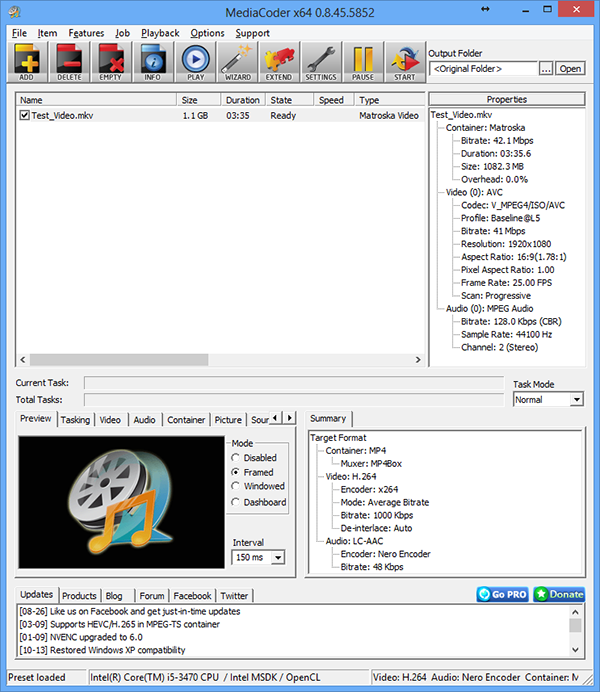Click the browse (...) output folder button
600x692 pixels.
546,69
